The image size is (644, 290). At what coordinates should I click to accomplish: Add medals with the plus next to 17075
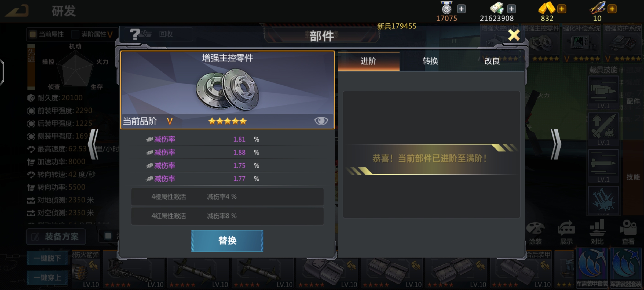click(461, 9)
